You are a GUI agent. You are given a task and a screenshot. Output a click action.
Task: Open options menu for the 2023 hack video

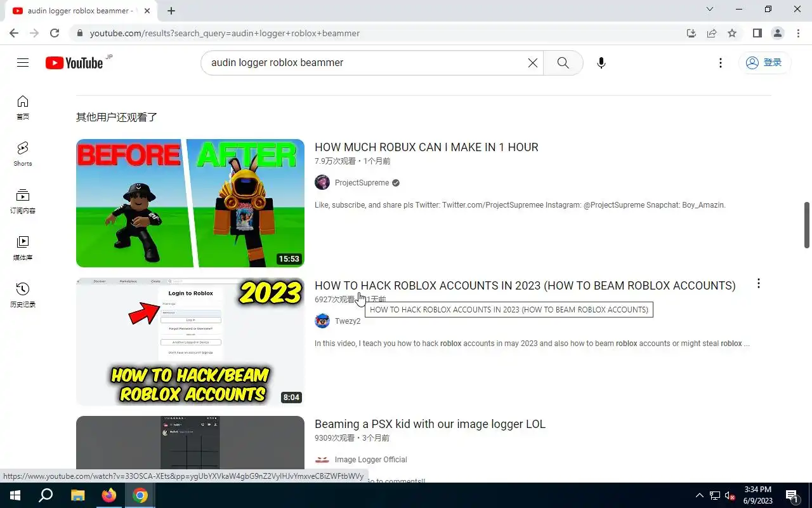click(758, 284)
